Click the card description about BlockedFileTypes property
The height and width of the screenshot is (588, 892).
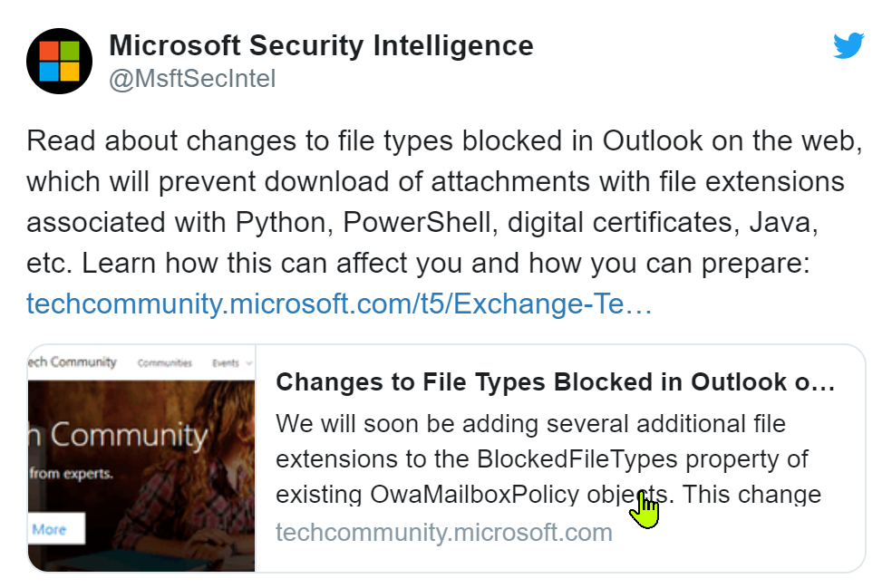548,459
